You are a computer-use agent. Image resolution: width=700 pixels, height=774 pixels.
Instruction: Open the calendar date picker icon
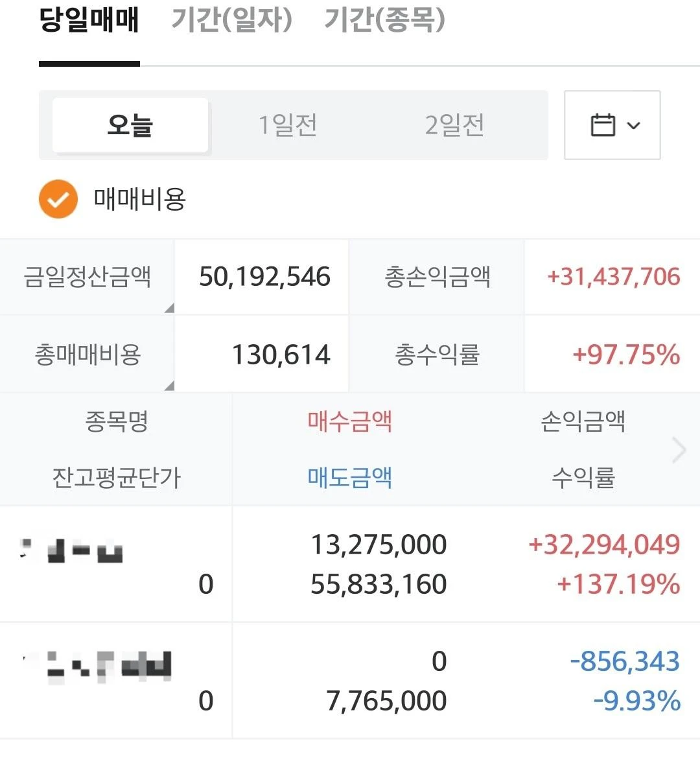click(x=603, y=125)
